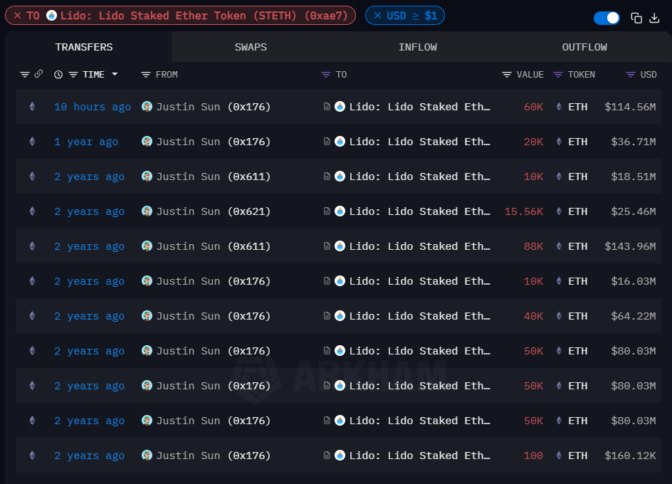Image resolution: width=672 pixels, height=484 pixels.
Task: Click ETH token in the 15.56K row
Action: 577,211
